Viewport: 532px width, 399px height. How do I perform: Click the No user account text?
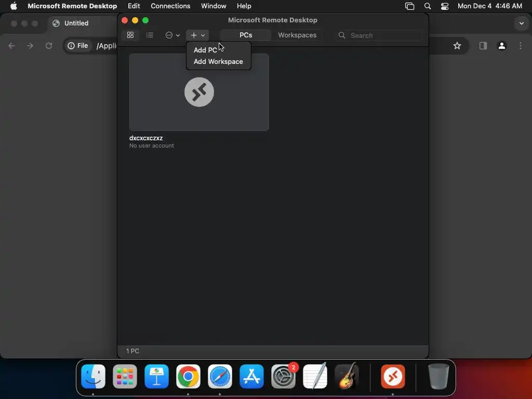[152, 145]
